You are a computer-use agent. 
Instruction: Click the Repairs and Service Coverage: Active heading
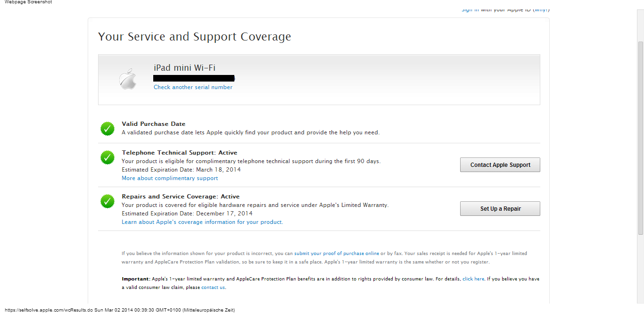[x=181, y=197]
